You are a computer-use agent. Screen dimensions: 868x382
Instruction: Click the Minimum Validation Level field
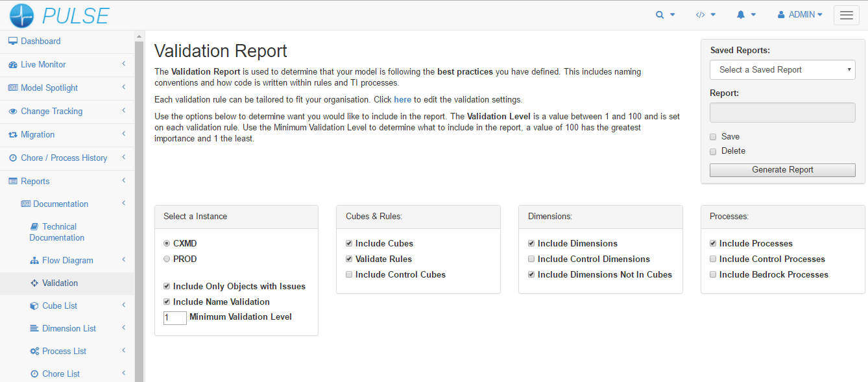175,318
